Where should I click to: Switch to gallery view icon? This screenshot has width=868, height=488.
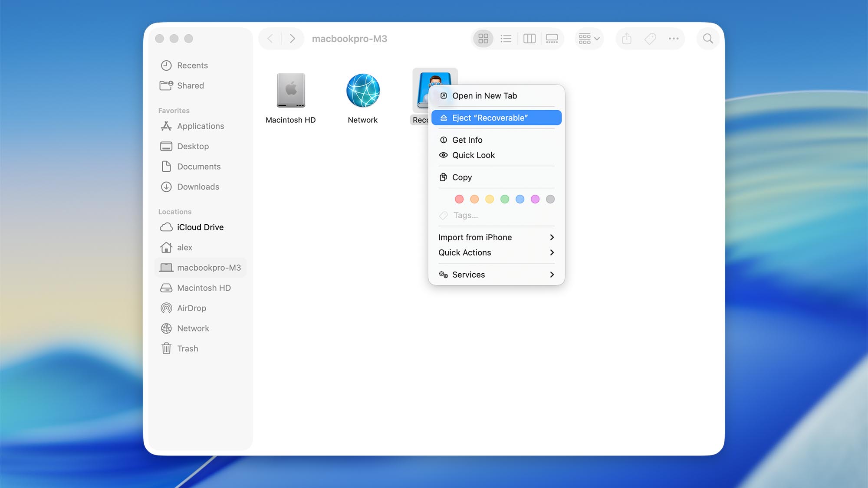(552, 39)
